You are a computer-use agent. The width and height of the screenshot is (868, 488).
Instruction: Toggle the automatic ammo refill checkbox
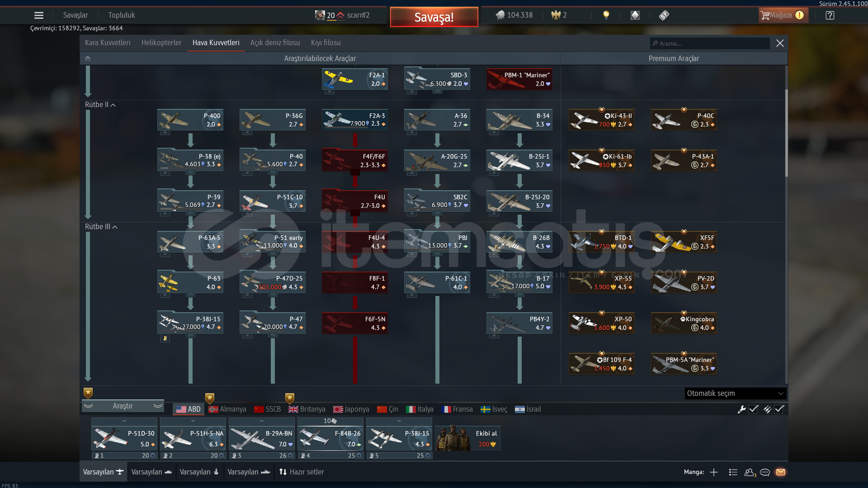click(x=779, y=409)
